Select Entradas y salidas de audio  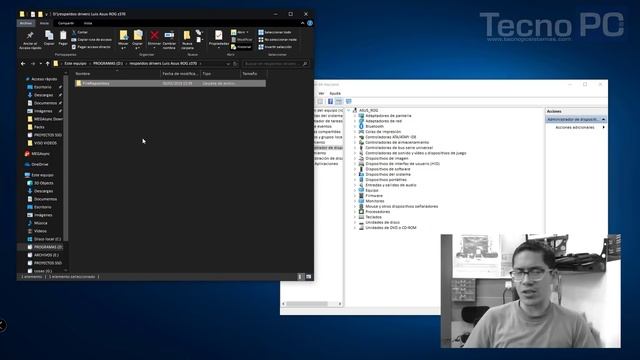tap(391, 185)
